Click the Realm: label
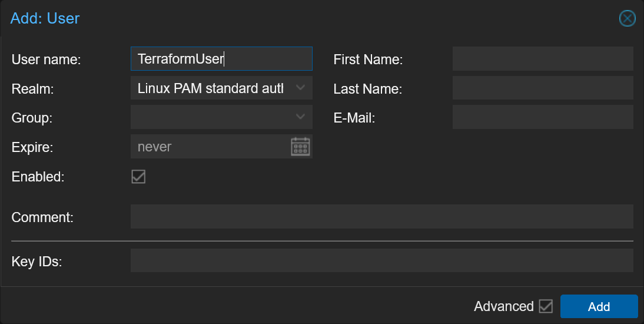Screen dimensions: 644x324 (x=32, y=88)
